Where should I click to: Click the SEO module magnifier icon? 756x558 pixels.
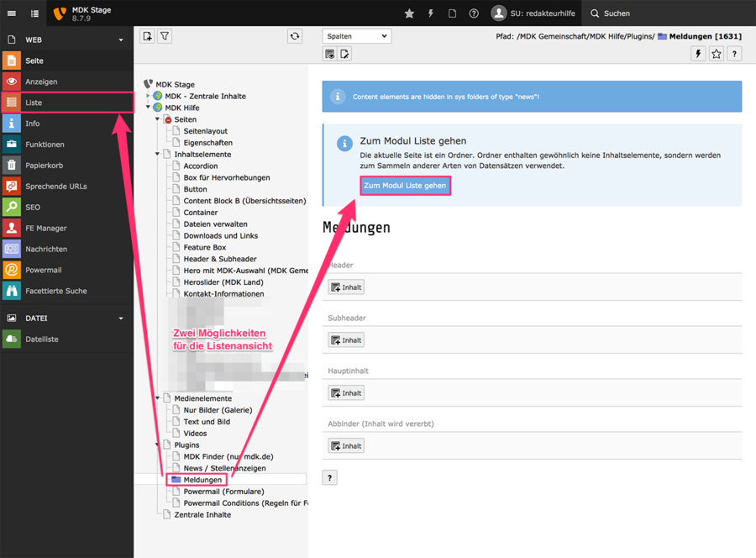point(12,207)
